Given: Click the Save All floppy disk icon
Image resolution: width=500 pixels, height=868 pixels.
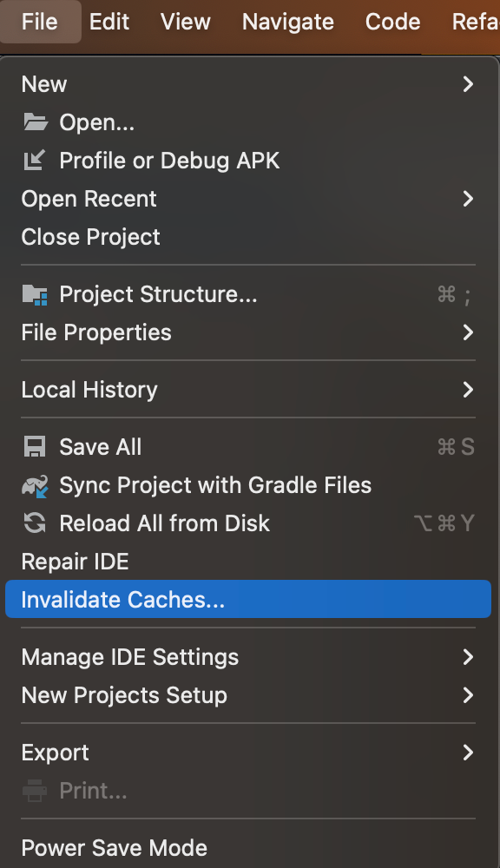Looking at the screenshot, I should [x=35, y=447].
